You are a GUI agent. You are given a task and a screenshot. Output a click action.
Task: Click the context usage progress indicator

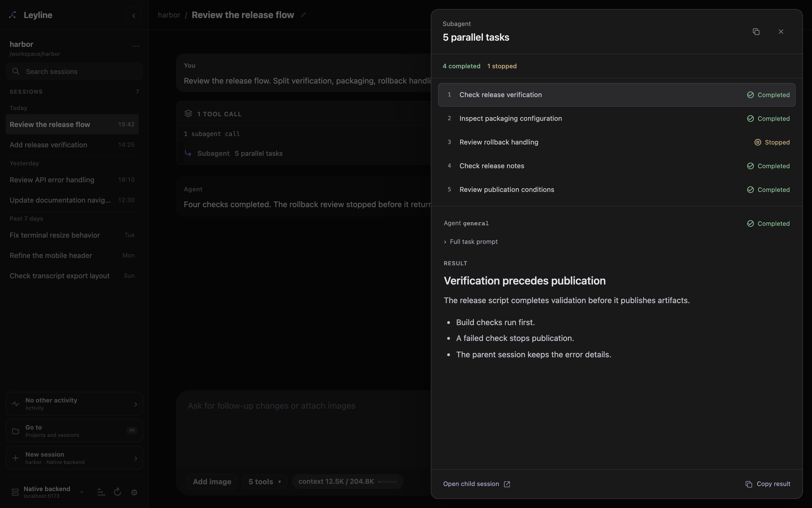point(347,481)
